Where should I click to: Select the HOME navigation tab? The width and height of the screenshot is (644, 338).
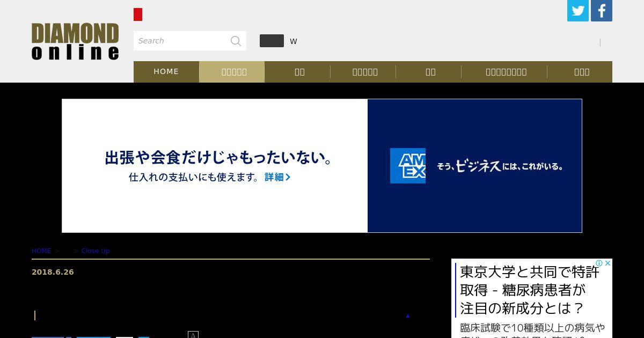[166, 71]
